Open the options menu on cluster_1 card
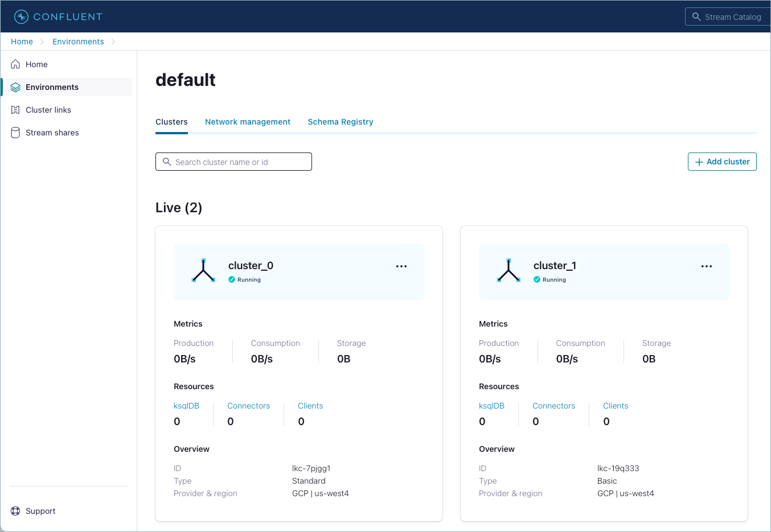 point(707,266)
